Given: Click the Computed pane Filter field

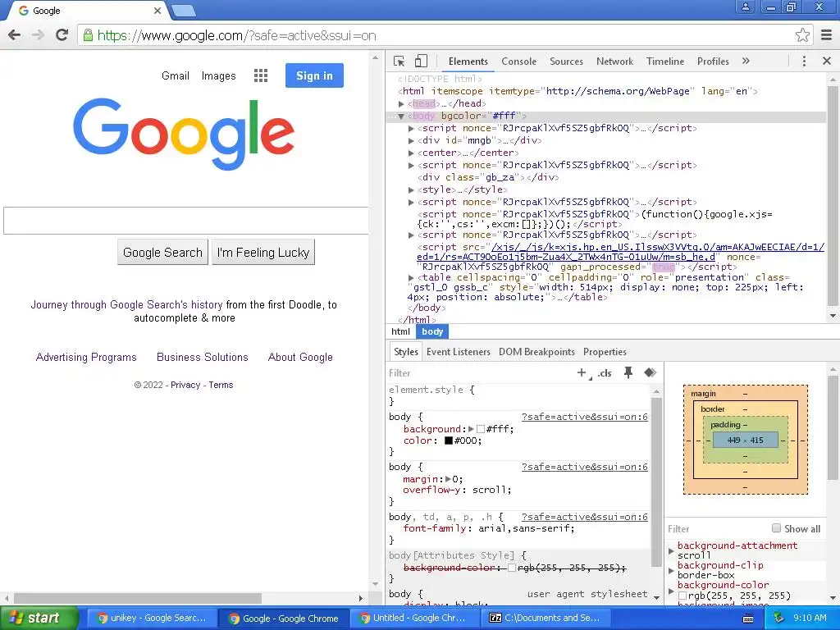Looking at the screenshot, I should [717, 529].
